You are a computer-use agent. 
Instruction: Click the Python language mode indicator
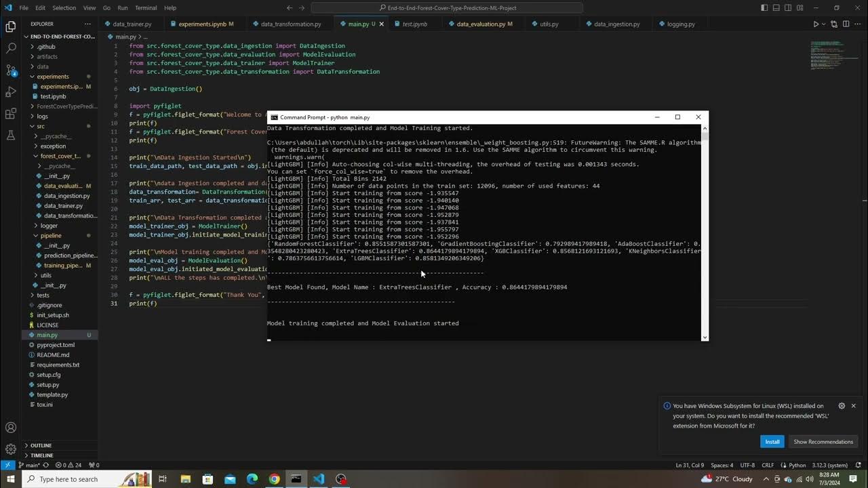pos(797,465)
